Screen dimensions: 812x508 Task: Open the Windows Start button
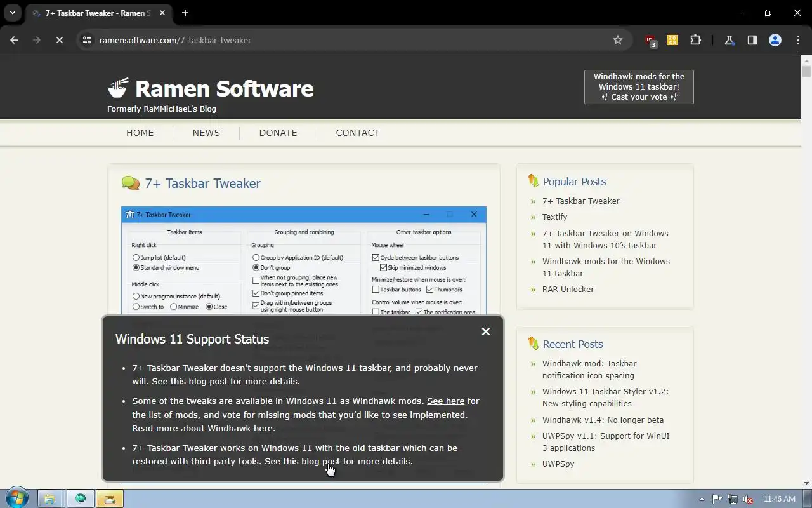[x=17, y=498]
